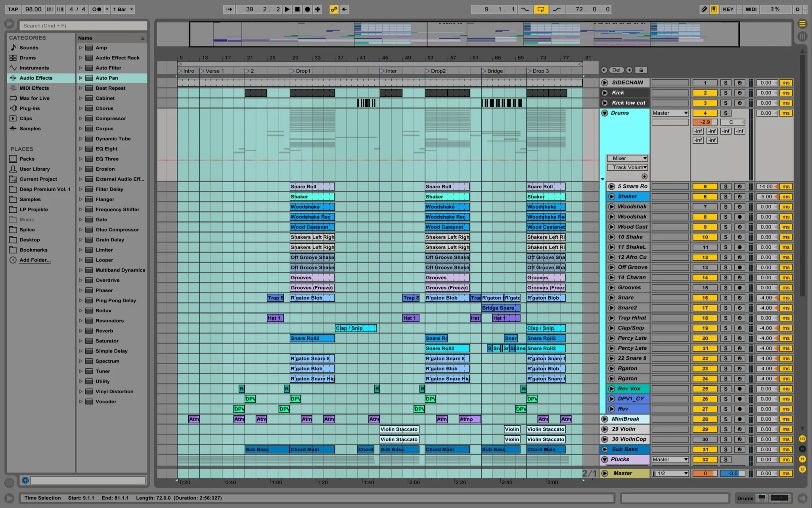Jump to the Next Locator
This screenshot has height=508, width=812.
click(x=629, y=70)
